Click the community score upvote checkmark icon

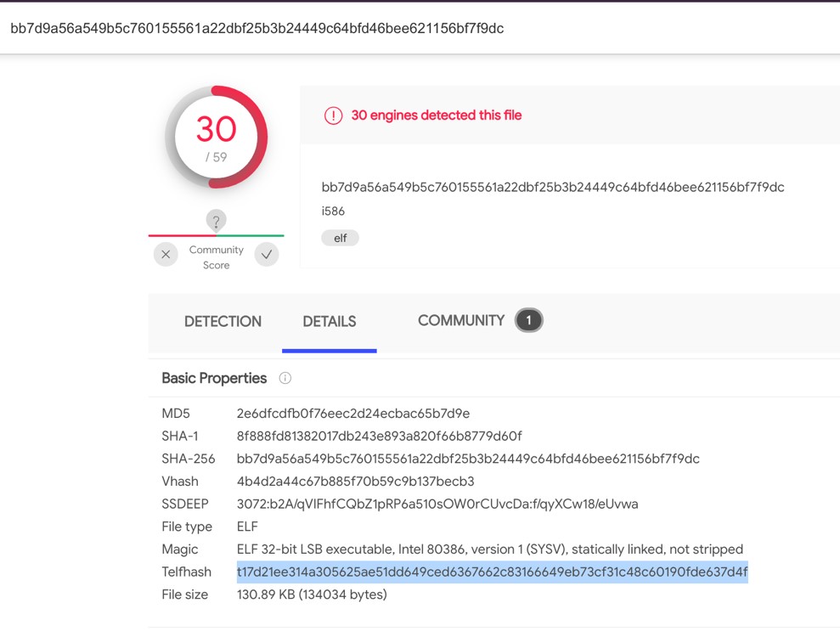[267, 254]
